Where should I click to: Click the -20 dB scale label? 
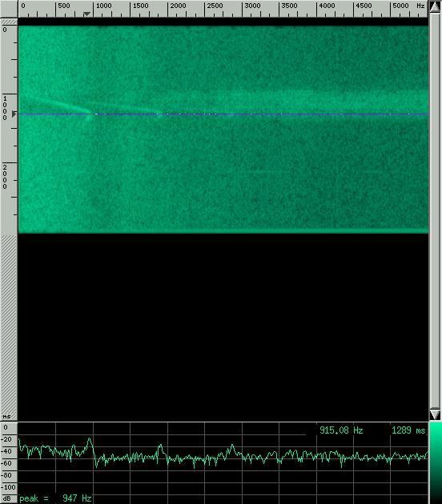click(6, 439)
